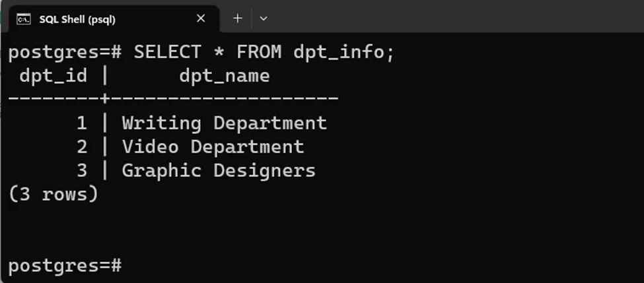Screen dimensions: 644x283
Task: Click the SQL Shell terminal icon in tab
Action: 24,18
